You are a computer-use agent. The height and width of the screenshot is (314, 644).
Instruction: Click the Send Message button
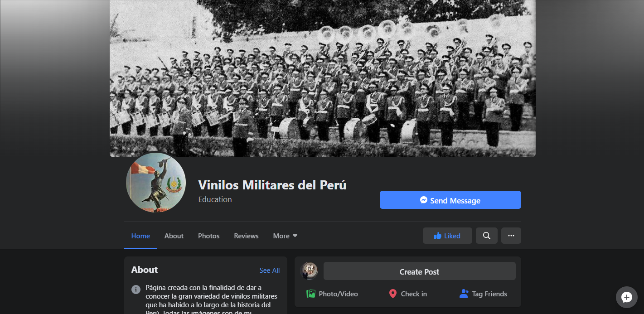450,200
